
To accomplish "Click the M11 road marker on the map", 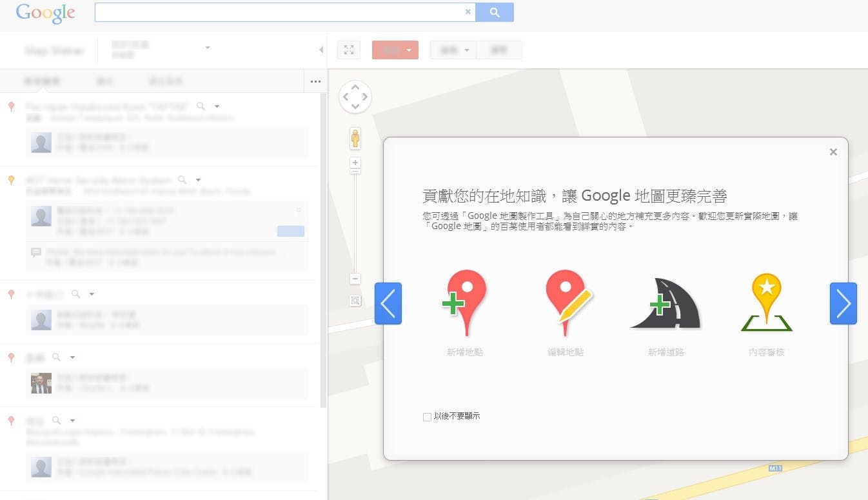I will (776, 467).
